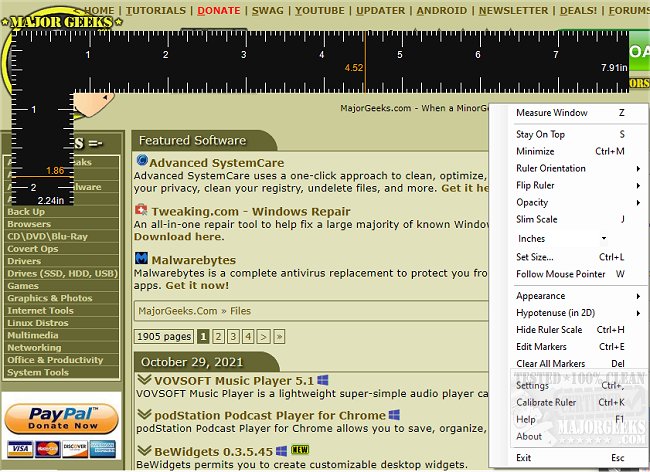This screenshot has width=650, height=472.
Task: Click the Discover card icon
Action: click(75, 449)
